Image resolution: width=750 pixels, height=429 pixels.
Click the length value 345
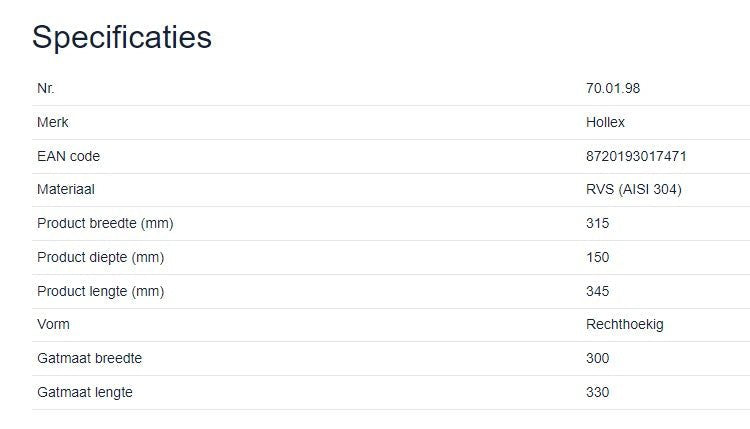[597, 291]
